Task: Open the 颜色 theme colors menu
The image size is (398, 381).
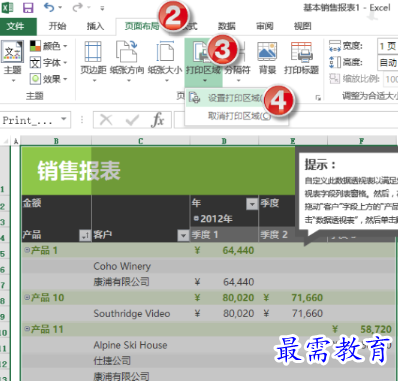Action: (49, 46)
